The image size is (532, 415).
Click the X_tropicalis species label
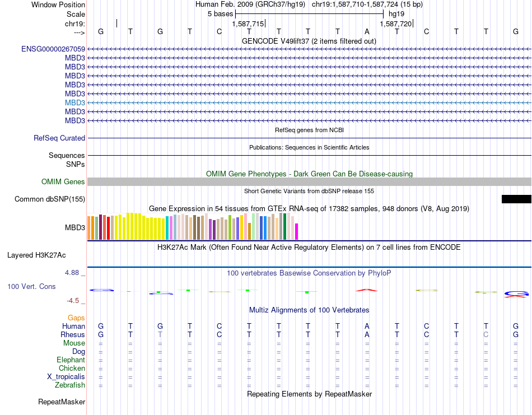(x=66, y=377)
